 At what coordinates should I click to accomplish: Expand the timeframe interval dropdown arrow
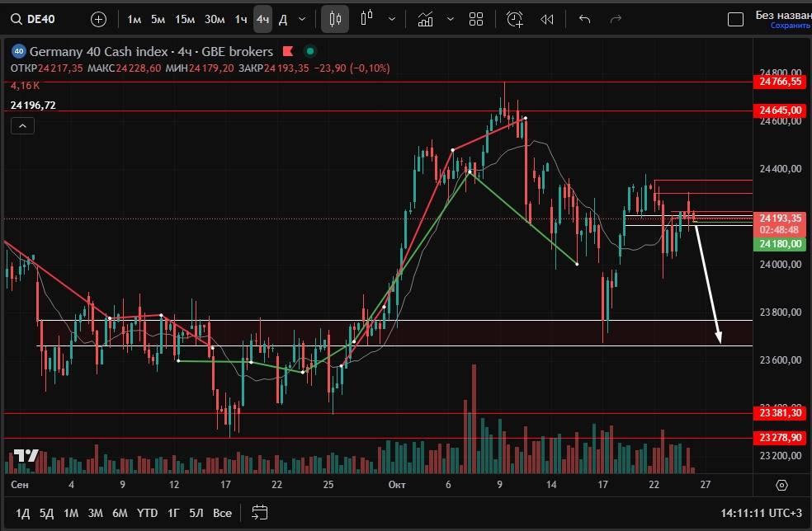click(x=302, y=19)
